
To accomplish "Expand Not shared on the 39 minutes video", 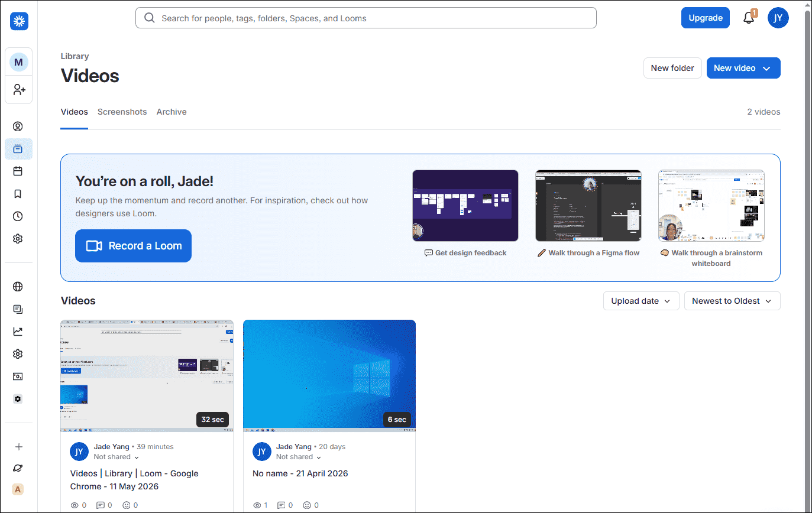I will [117, 457].
